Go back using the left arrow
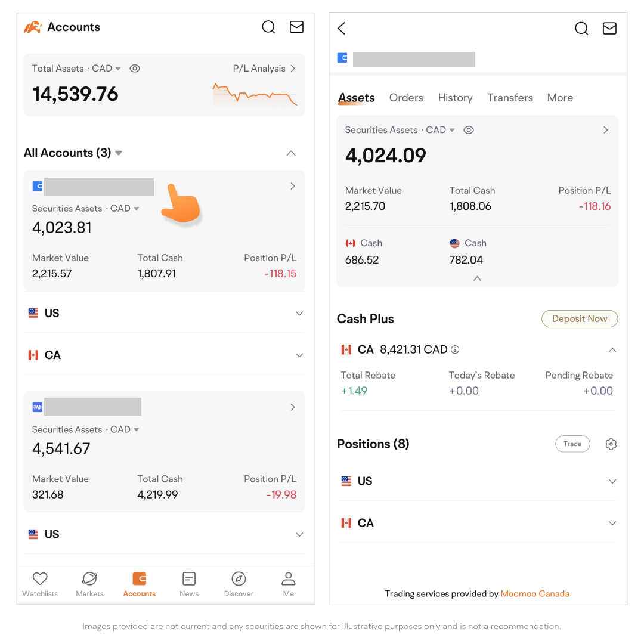The width and height of the screenshot is (644, 644). point(342,28)
